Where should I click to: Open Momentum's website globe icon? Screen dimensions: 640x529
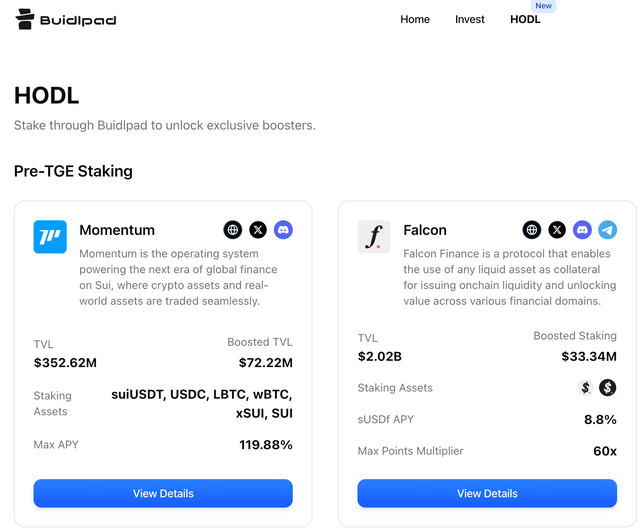point(233,230)
